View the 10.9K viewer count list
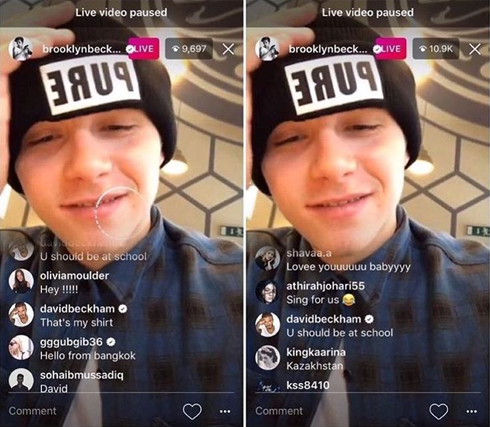This screenshot has width=490, height=427. [x=436, y=49]
